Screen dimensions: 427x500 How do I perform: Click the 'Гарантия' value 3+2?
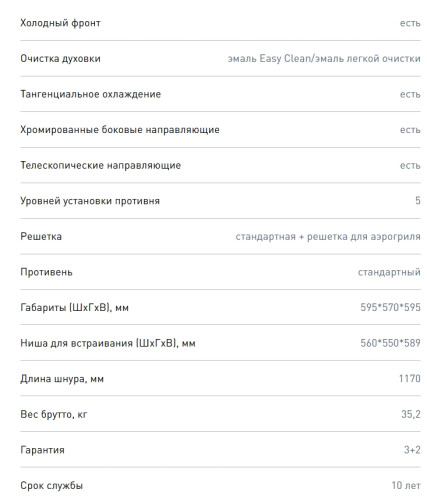pos(412,450)
